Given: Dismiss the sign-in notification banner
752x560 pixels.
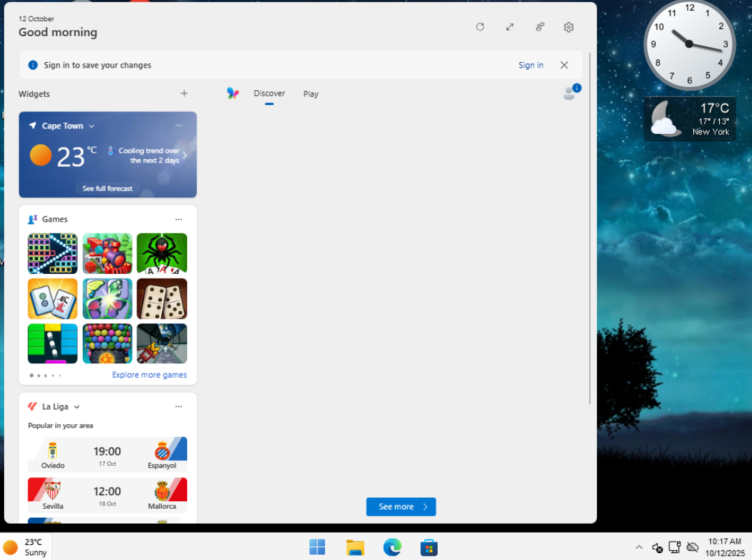Looking at the screenshot, I should point(564,66).
